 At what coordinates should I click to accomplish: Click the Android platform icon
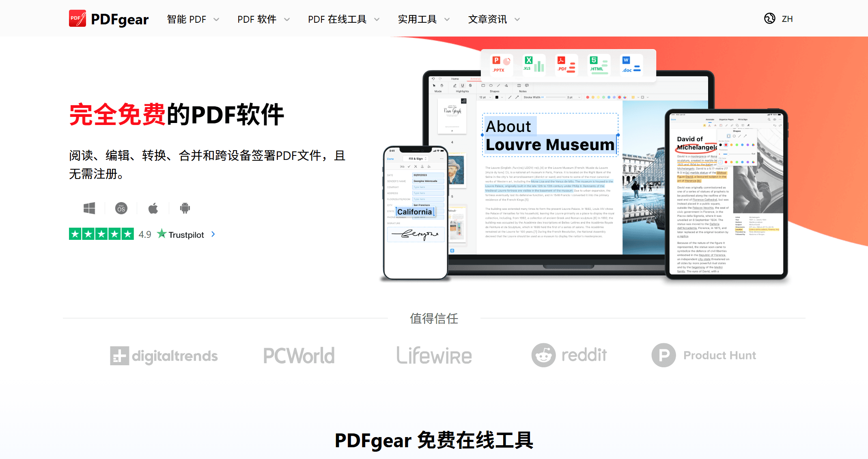coord(185,208)
